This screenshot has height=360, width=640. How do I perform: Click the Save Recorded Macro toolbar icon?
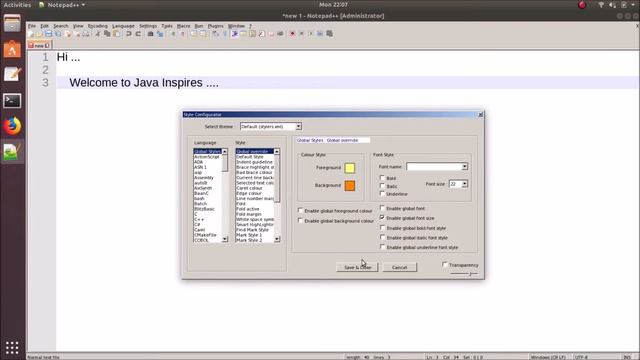point(329,34)
